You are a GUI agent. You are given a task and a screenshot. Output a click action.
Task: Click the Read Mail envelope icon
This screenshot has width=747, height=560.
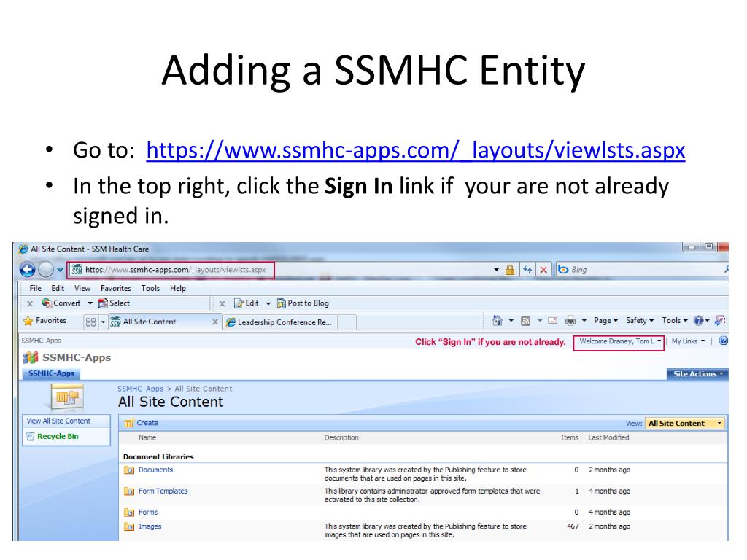tap(553, 321)
